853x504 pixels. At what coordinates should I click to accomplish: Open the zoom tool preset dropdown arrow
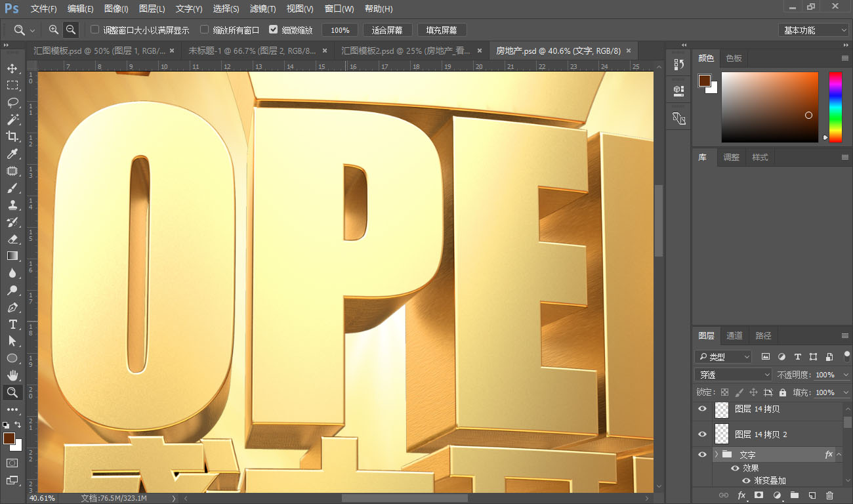pyautogui.click(x=32, y=30)
